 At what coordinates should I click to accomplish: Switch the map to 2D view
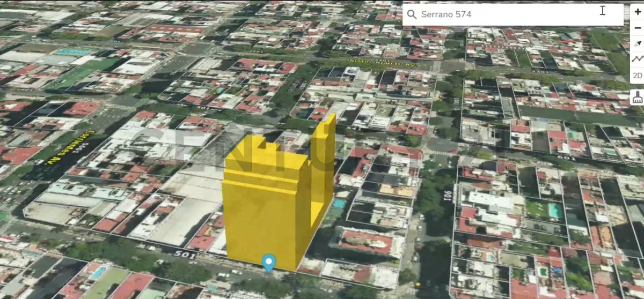[637, 76]
